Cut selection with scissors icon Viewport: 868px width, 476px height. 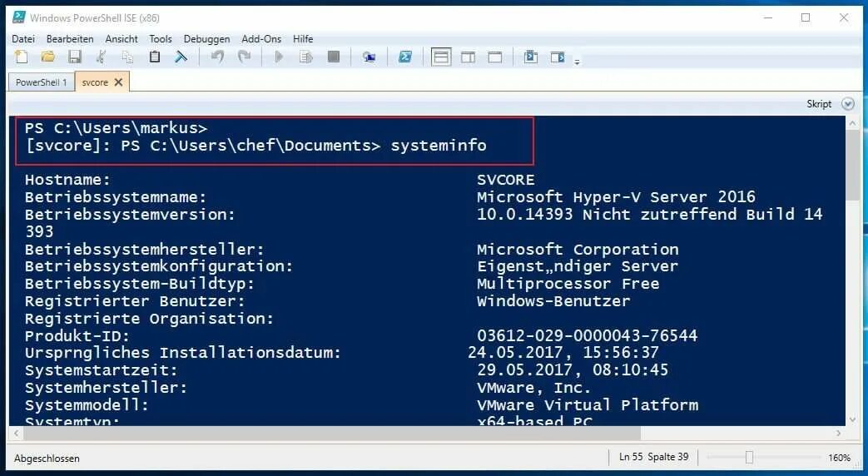[101, 57]
